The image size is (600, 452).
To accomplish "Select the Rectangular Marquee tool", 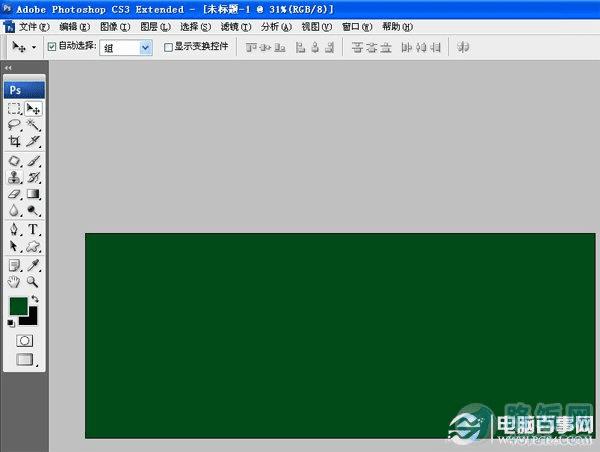I will pyautogui.click(x=15, y=109).
